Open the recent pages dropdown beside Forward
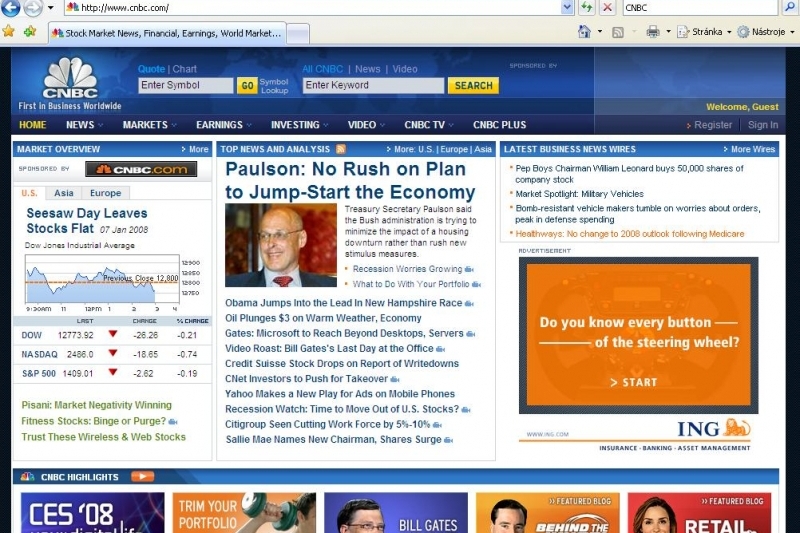800x533 pixels. [51, 8]
